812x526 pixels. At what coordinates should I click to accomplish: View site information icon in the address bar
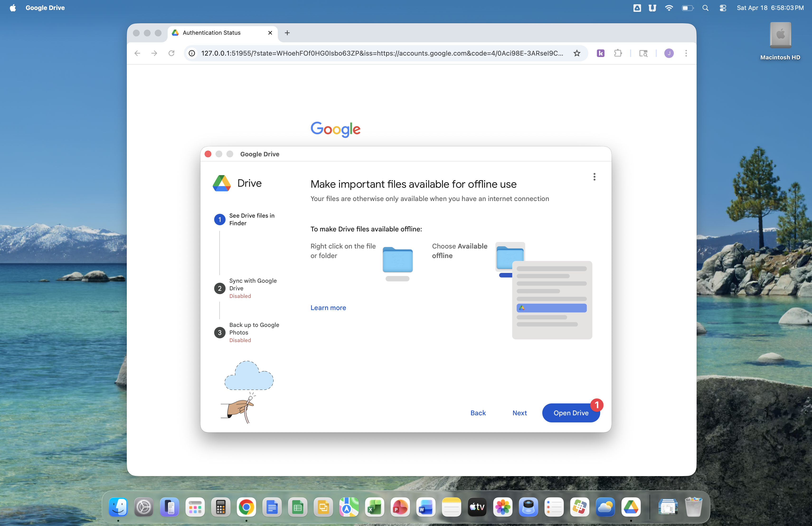(192, 53)
